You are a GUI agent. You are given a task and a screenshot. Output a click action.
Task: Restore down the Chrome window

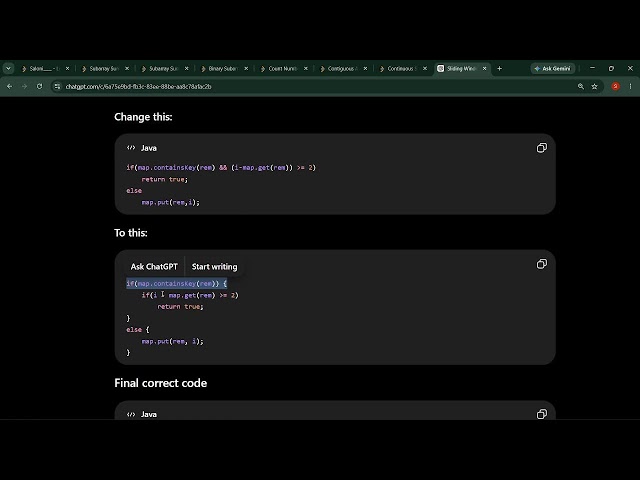pos(611,69)
